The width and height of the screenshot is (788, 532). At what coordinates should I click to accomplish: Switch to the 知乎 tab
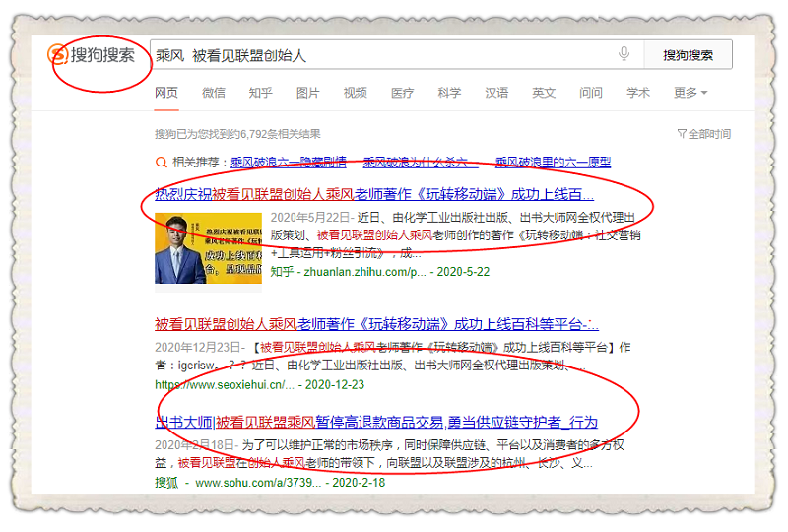(x=260, y=93)
